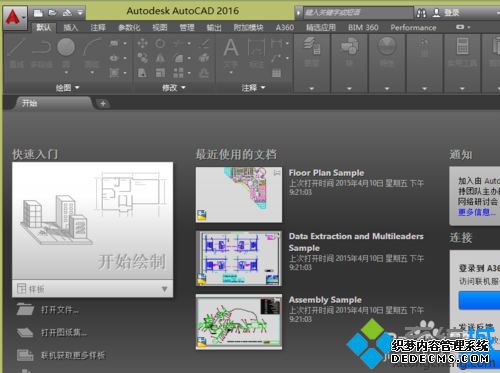500x373 pixels.
Task: Open the Performance ribbon tab
Action: (x=413, y=27)
